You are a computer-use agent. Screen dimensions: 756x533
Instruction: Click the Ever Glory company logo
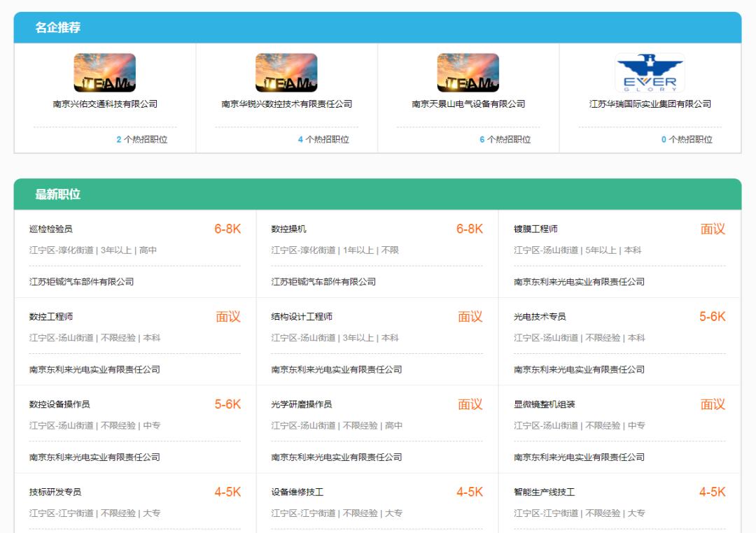[x=650, y=73]
